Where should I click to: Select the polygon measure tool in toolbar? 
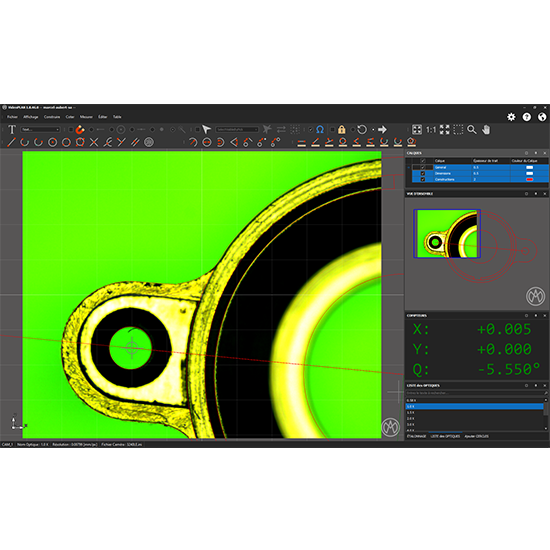click(x=411, y=142)
